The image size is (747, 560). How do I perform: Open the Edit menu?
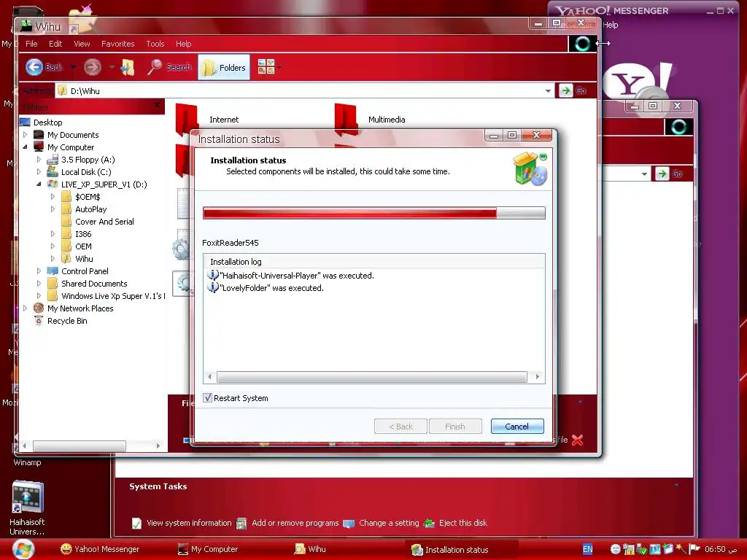click(x=55, y=44)
